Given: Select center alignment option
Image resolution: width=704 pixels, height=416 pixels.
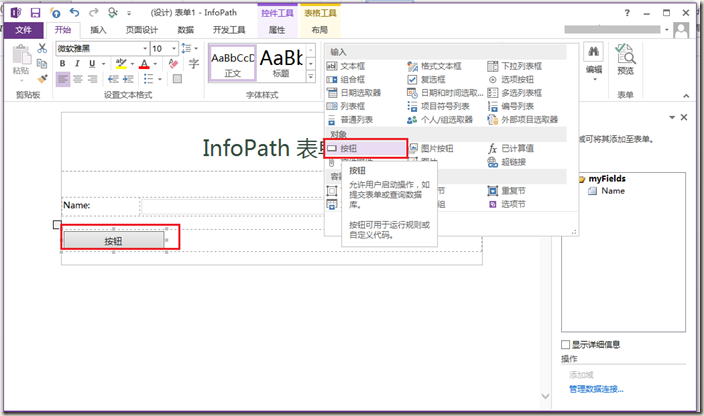Looking at the screenshot, I should [x=78, y=79].
